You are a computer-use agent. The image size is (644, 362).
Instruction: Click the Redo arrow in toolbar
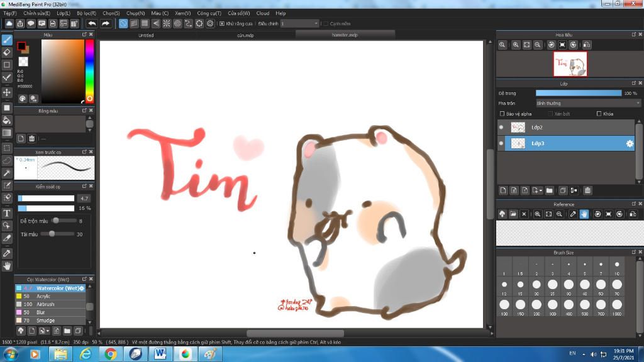coord(106,23)
